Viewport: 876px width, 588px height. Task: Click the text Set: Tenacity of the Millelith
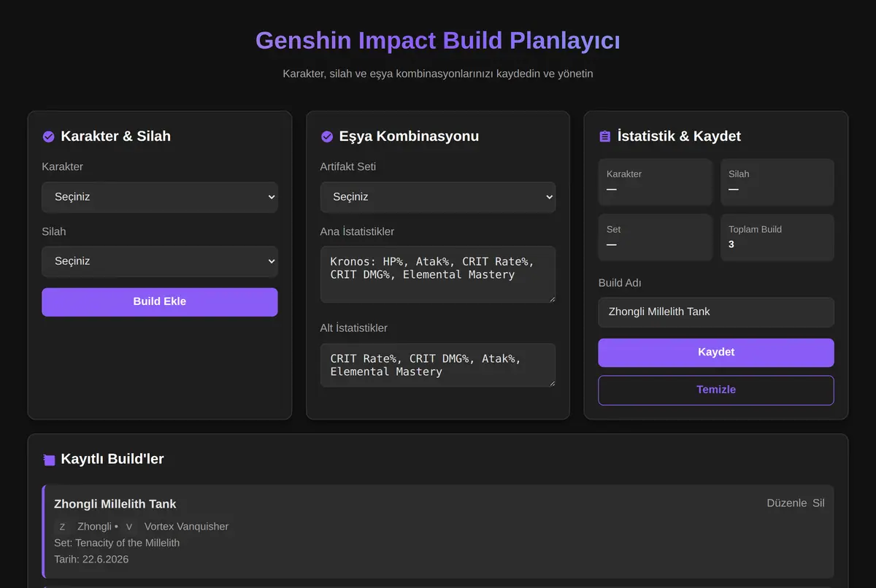(x=117, y=543)
